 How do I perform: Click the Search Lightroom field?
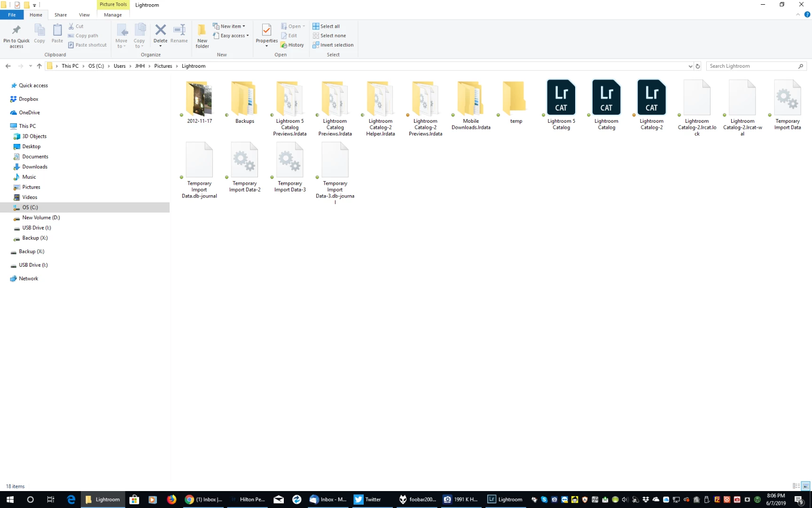756,66
